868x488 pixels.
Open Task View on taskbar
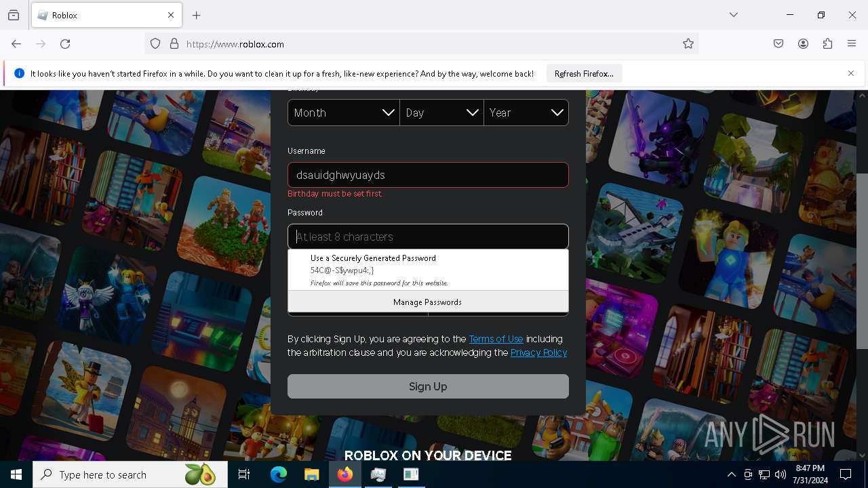click(x=244, y=474)
